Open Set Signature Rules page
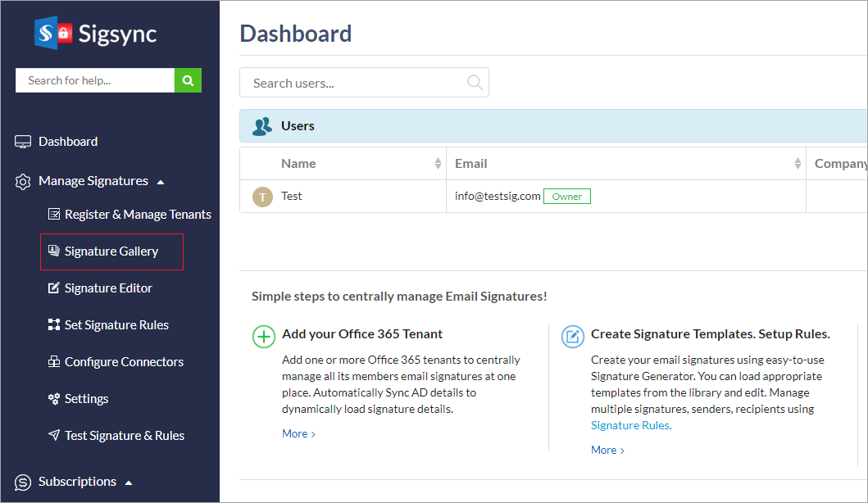868x503 pixels. point(116,325)
